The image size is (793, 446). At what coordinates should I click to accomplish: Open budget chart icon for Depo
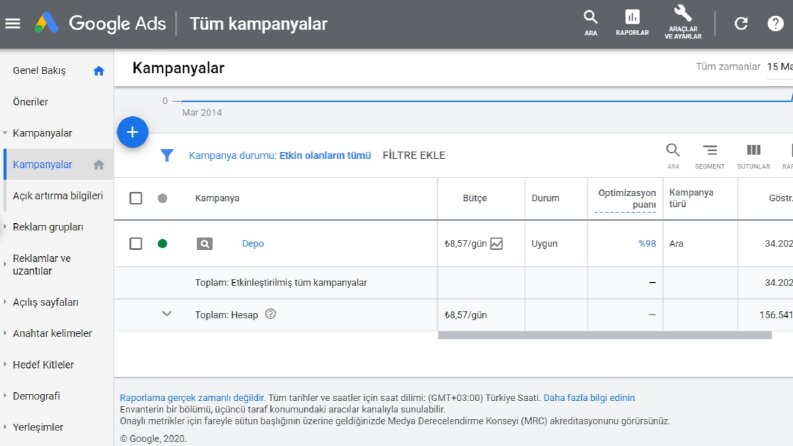497,244
